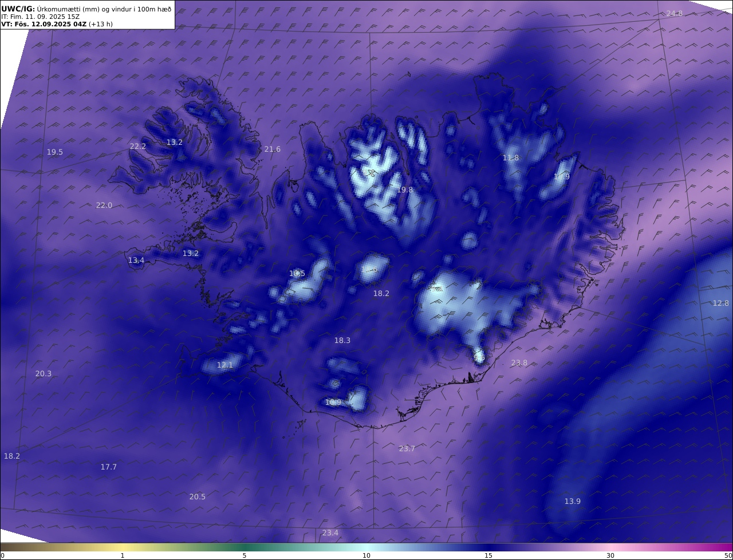Click the value 11.8 on the map

511,158
